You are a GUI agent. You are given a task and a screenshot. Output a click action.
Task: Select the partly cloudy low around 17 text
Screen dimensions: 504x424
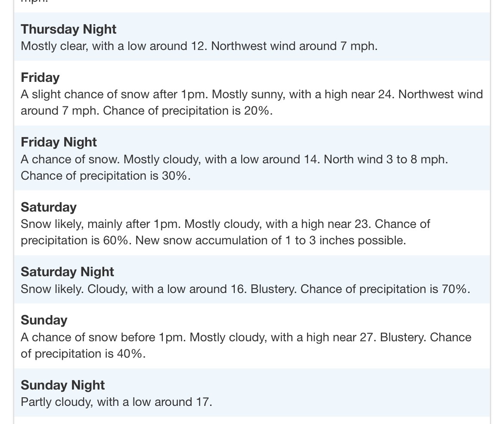116,402
